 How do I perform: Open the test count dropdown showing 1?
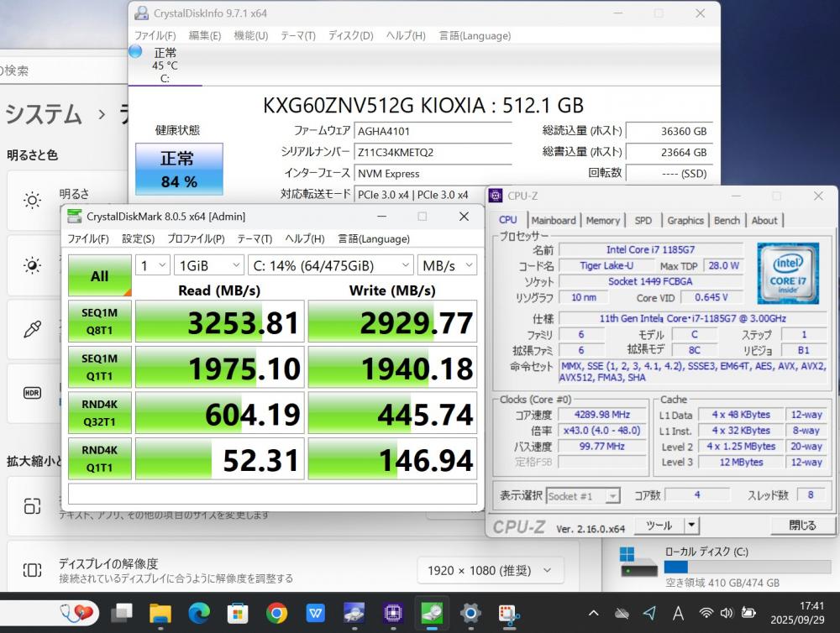point(152,265)
